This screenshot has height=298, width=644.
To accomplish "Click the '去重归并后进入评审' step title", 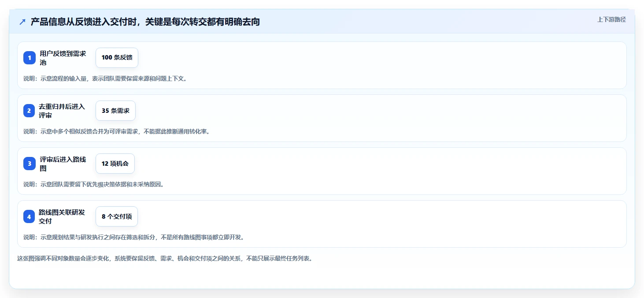I will (x=62, y=111).
